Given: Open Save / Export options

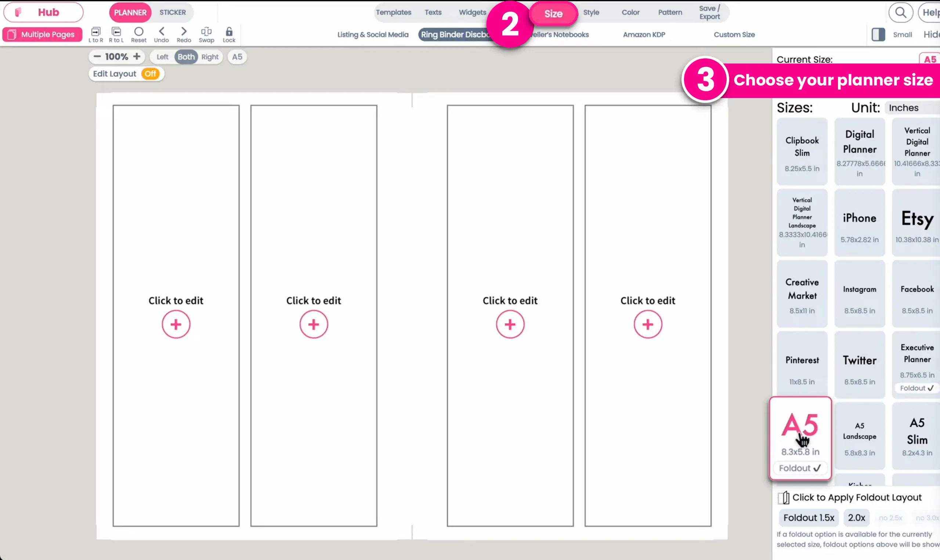Looking at the screenshot, I should (x=709, y=12).
